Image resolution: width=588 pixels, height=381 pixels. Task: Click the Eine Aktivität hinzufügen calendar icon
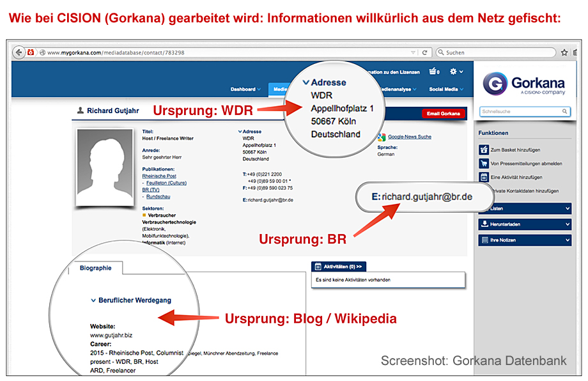pyautogui.click(x=484, y=177)
